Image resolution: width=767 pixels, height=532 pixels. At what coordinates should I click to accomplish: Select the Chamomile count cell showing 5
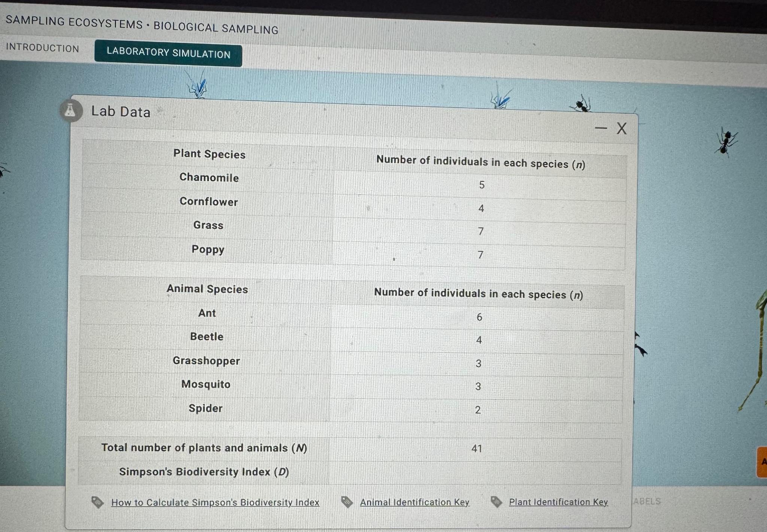[482, 185]
